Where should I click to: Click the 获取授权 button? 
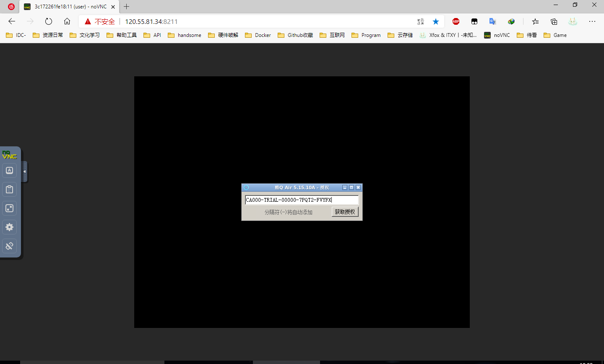(x=345, y=212)
